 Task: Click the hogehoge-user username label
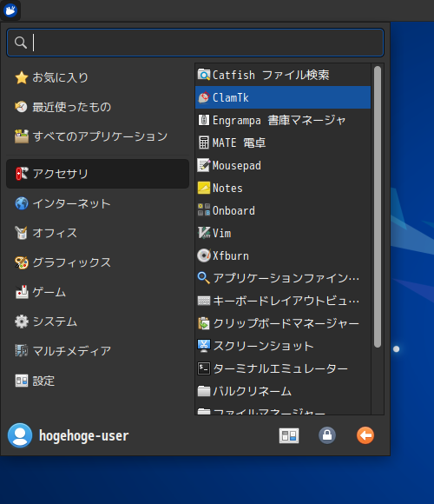point(84,436)
